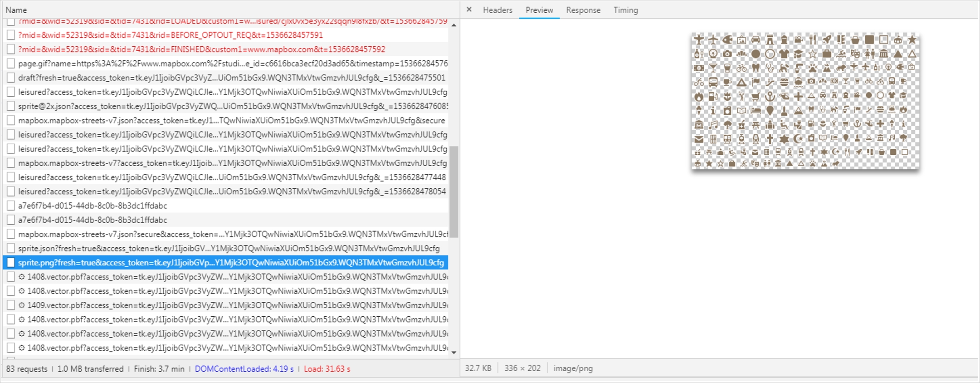Click the file icon beside sprite.json?fresh request
Image resolution: width=980 pixels, height=383 pixels.
[11, 248]
